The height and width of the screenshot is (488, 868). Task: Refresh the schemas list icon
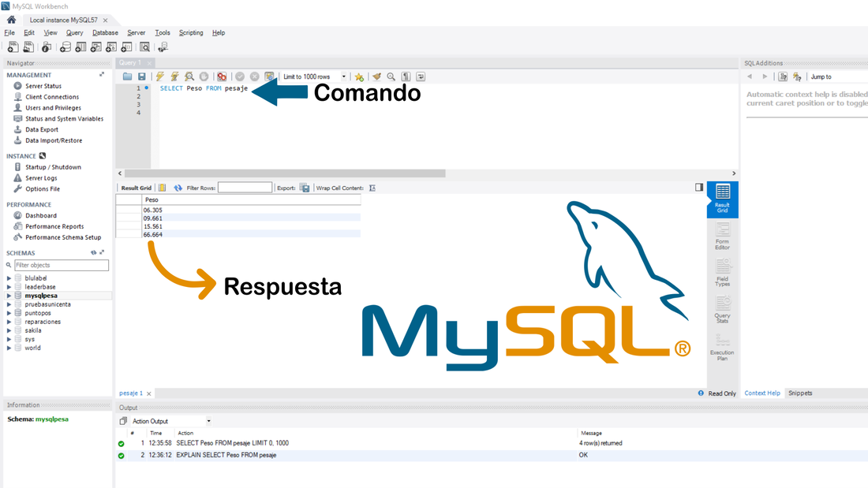(x=94, y=253)
